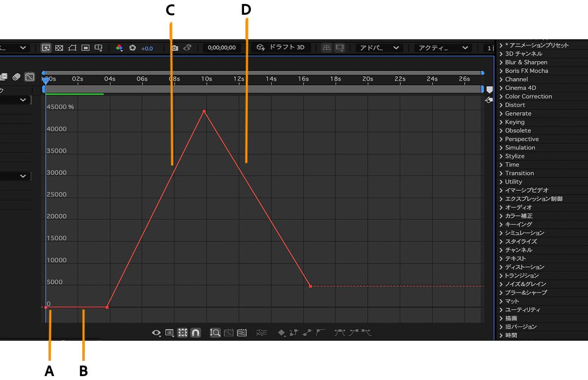The image size is (588, 380).
Task: Expand the Stylize effects category
Action: tap(501, 156)
